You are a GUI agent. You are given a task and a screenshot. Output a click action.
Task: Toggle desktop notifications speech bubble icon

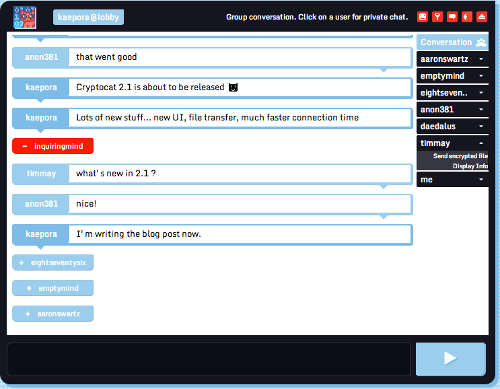[x=452, y=17]
